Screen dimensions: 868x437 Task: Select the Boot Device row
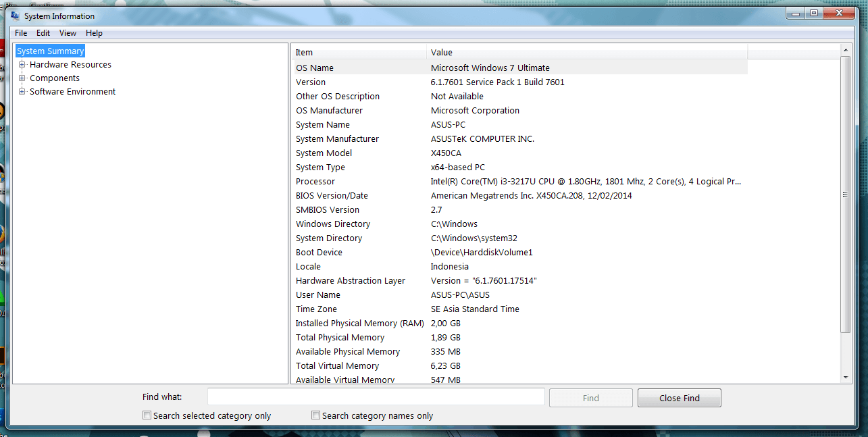coord(519,252)
